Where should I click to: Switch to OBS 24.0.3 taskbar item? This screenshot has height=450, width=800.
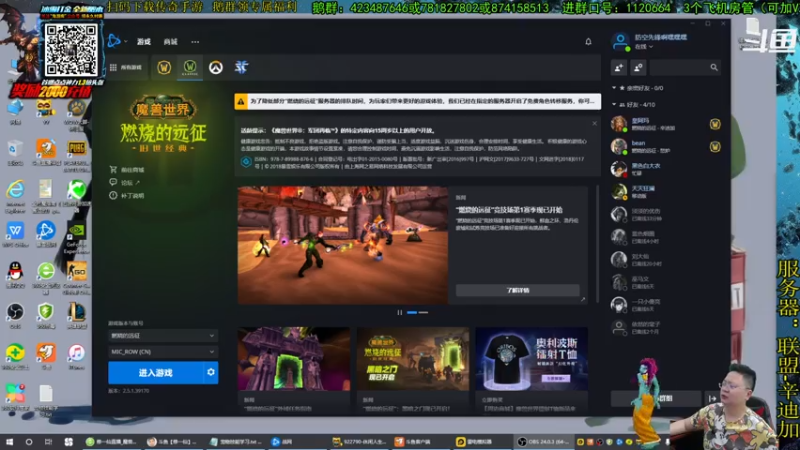pos(543,442)
